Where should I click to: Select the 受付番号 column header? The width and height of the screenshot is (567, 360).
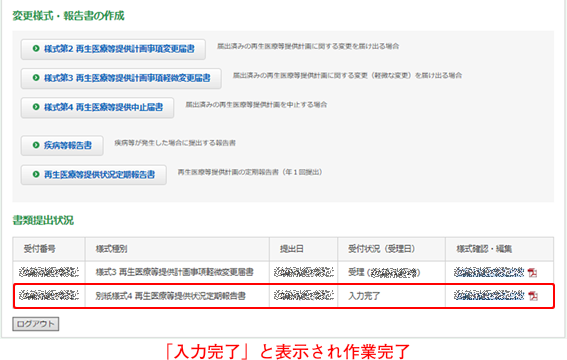click(x=49, y=249)
